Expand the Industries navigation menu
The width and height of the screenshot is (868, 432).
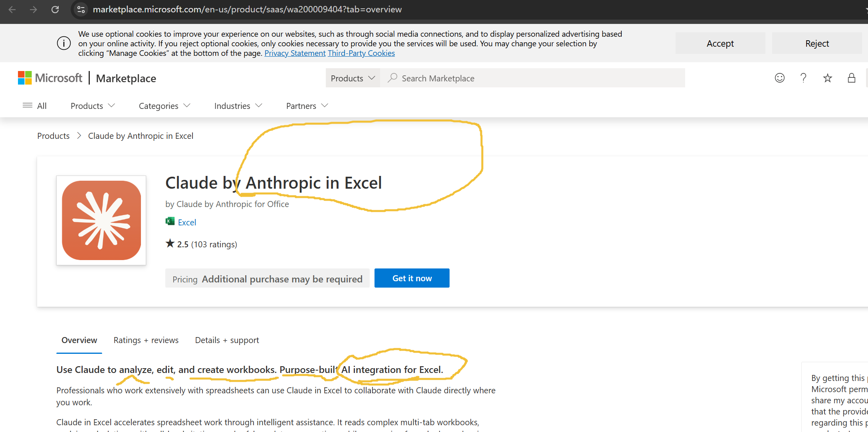pyautogui.click(x=238, y=106)
